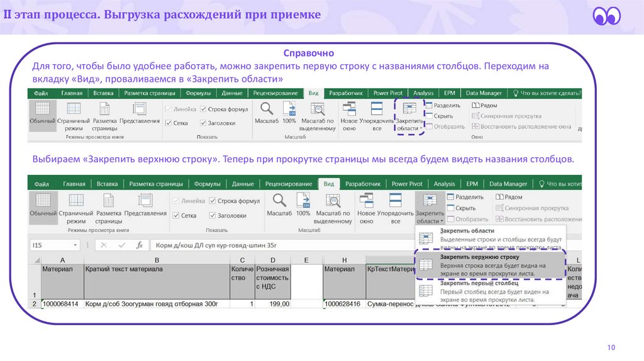Toggle Строка формул checkbox in upper ribbon

click(x=204, y=109)
